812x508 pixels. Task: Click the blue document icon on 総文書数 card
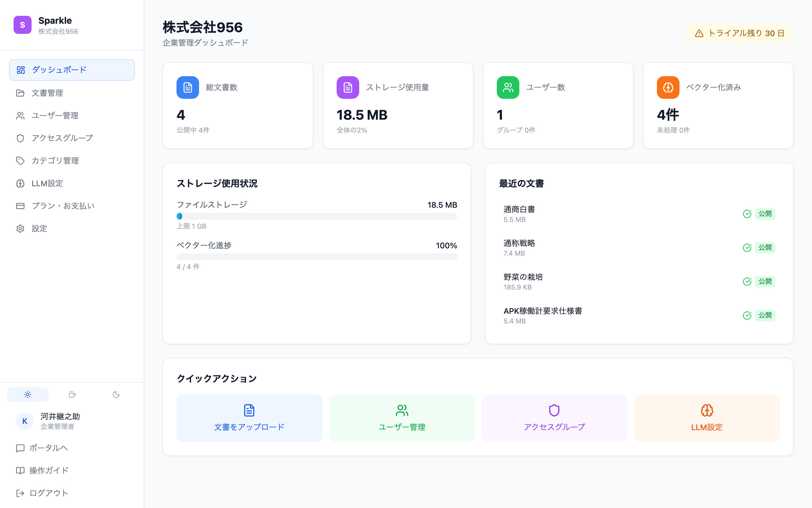point(187,87)
